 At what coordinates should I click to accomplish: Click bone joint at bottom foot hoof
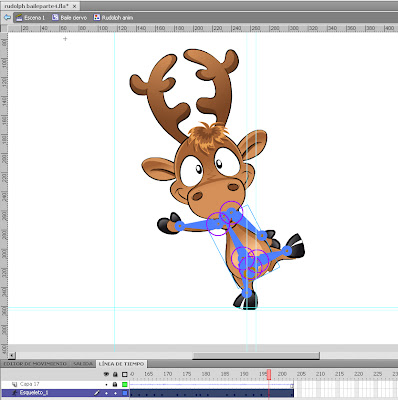click(247, 293)
